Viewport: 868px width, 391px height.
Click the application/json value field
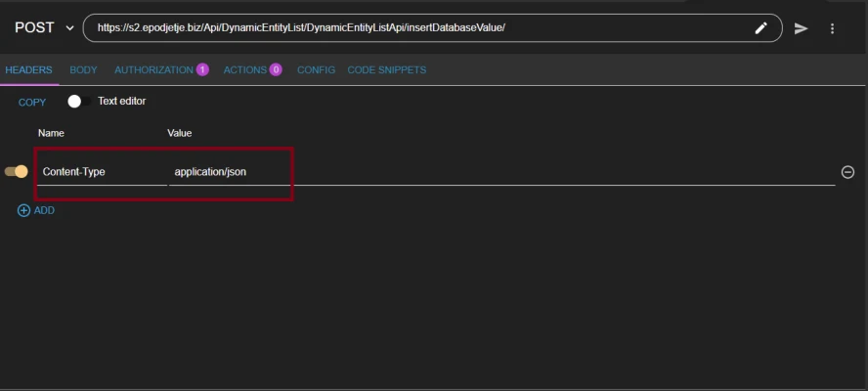point(502,172)
